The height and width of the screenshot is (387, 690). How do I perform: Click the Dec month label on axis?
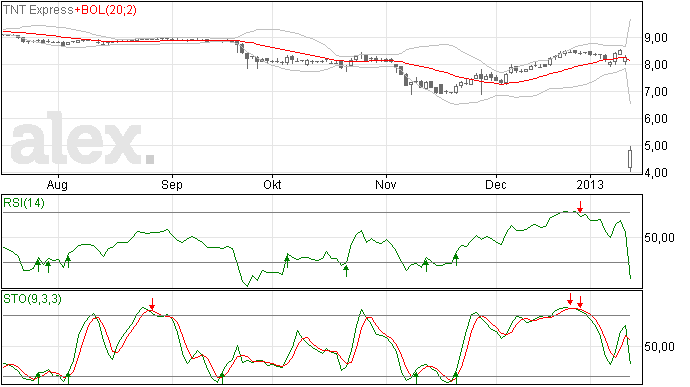click(495, 185)
